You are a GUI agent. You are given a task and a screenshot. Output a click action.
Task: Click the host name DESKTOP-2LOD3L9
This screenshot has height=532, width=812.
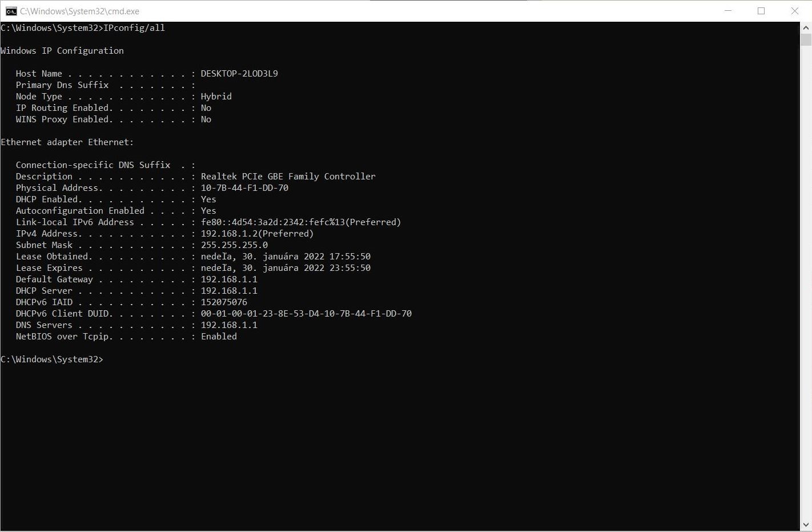(239, 74)
